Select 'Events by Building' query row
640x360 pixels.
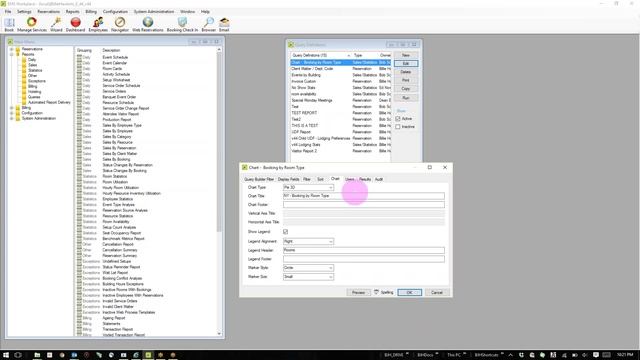340,75
